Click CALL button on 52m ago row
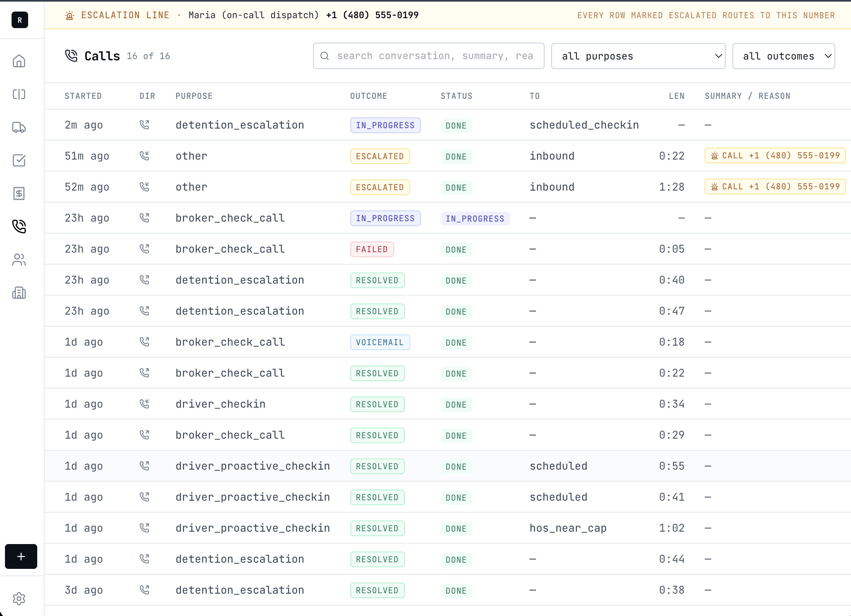The width and height of the screenshot is (851, 616). [775, 187]
